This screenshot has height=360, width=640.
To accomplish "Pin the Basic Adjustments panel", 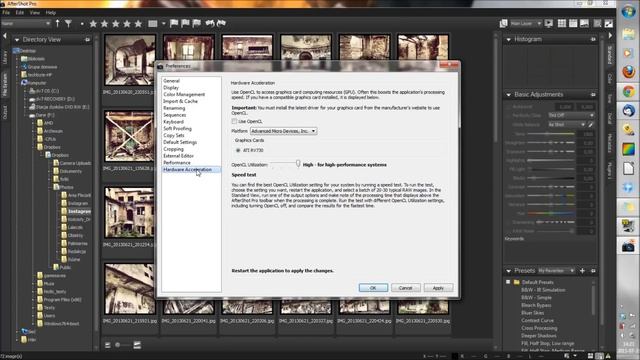I will 593,95.
